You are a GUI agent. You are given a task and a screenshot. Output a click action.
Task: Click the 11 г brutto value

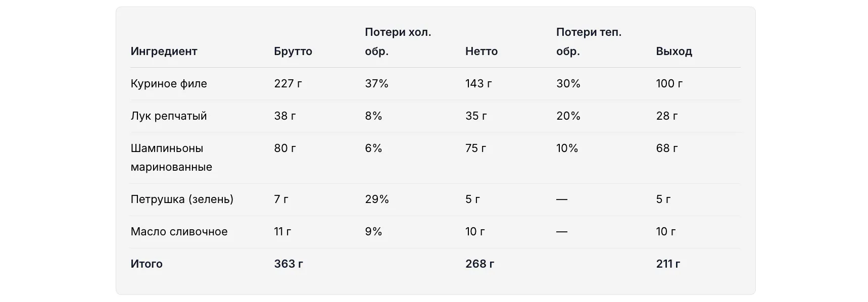(282, 232)
